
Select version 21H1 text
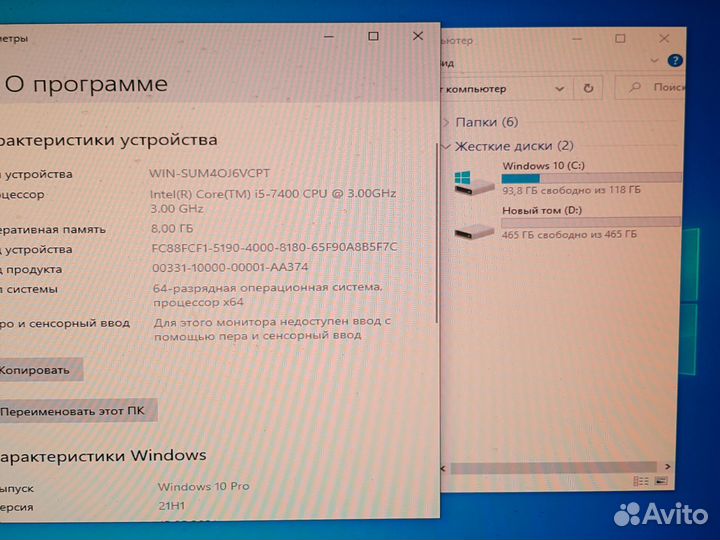point(171,506)
